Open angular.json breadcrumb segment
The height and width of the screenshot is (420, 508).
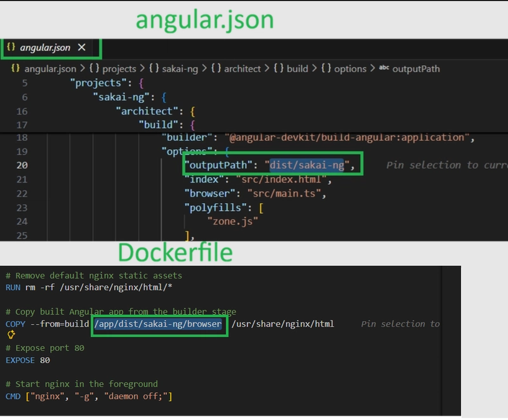[50, 69]
